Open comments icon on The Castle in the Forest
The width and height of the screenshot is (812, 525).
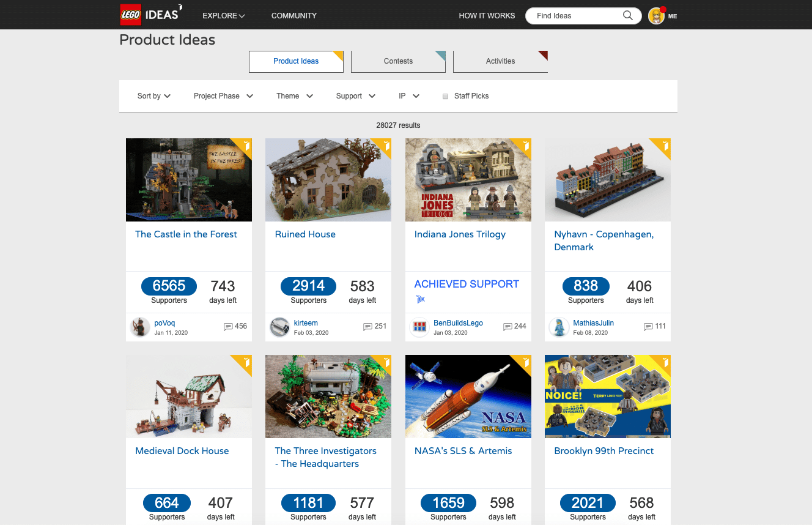pos(228,327)
